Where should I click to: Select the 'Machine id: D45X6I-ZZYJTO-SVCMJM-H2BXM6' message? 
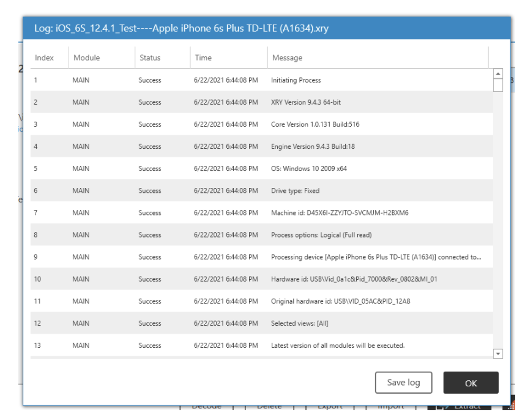[340, 212]
